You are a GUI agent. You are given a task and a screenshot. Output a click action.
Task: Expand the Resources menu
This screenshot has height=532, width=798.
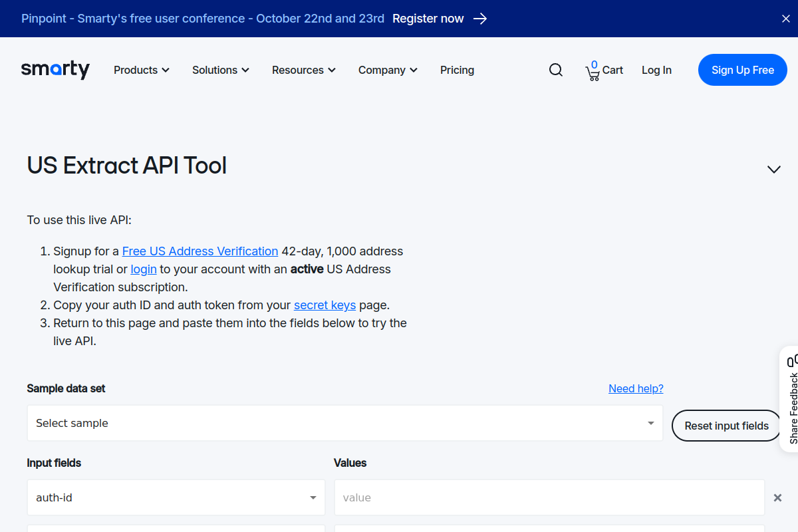point(304,70)
